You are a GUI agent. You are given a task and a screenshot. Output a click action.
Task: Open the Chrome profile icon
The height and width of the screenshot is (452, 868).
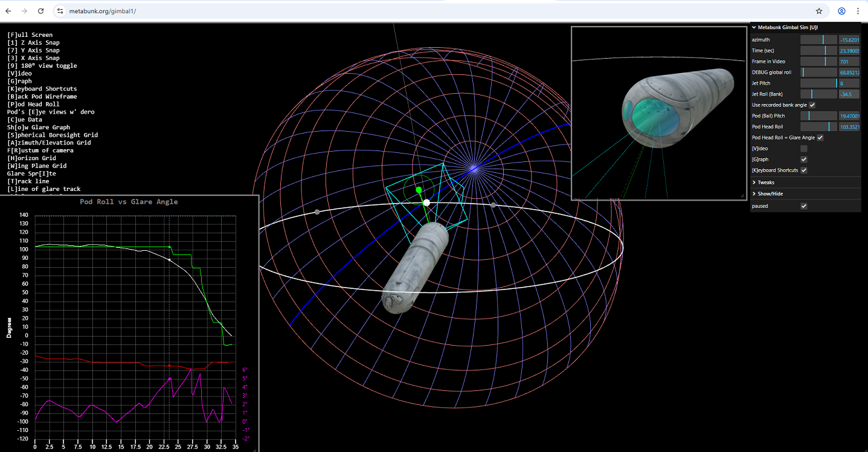coord(841,10)
